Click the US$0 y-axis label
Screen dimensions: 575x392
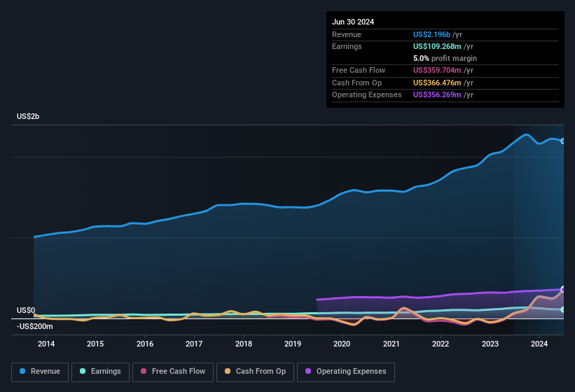coord(26,310)
